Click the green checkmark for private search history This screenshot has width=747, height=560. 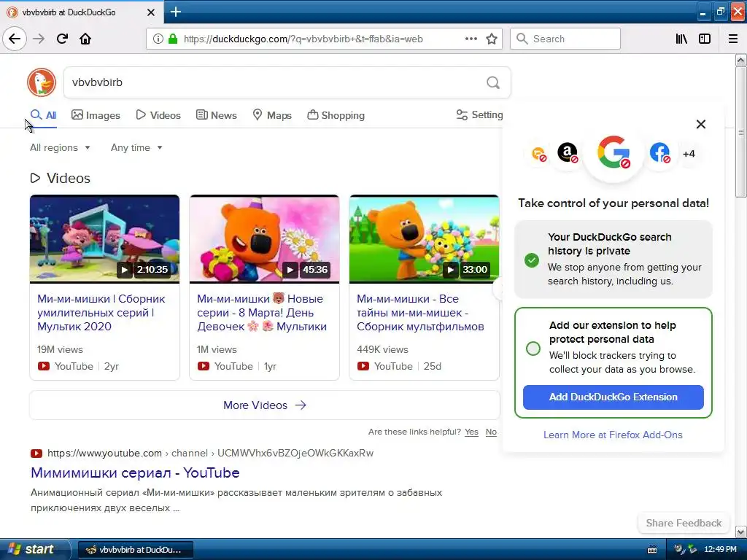click(532, 260)
